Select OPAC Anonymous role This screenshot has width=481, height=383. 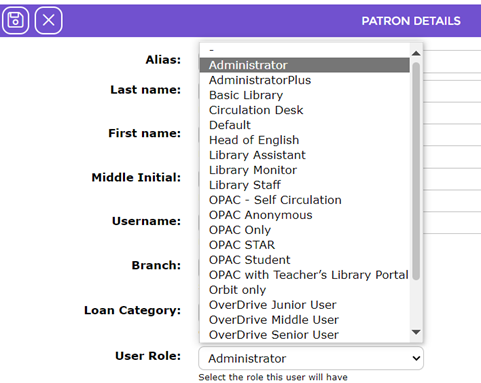[x=305, y=215]
